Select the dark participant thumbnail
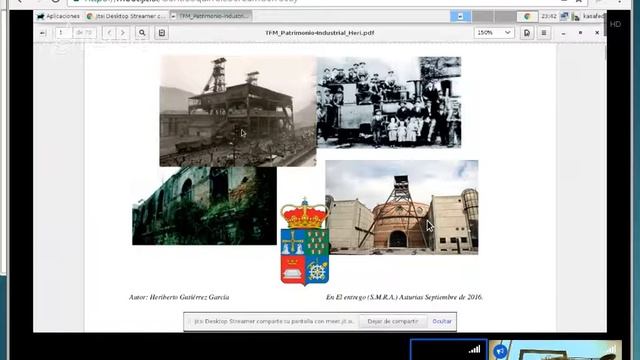The image size is (640, 360). (x=448, y=350)
